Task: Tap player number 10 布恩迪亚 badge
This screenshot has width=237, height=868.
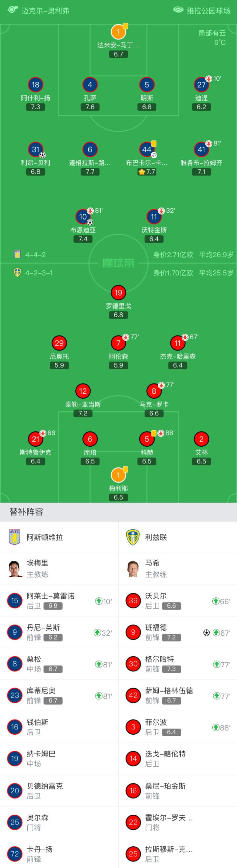Action: point(83,217)
